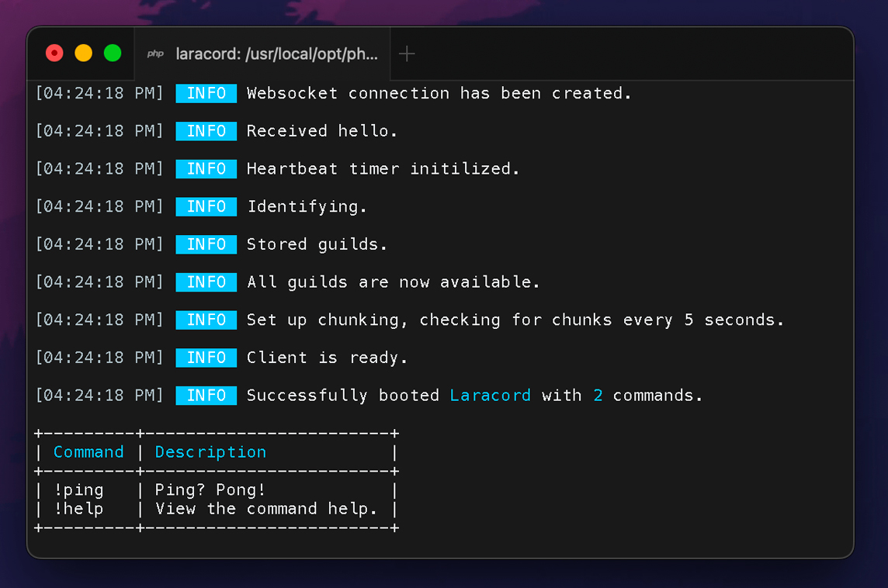Image resolution: width=888 pixels, height=588 pixels.
Task: Click the INFO badge beside 'Received hello.'
Action: pos(206,131)
